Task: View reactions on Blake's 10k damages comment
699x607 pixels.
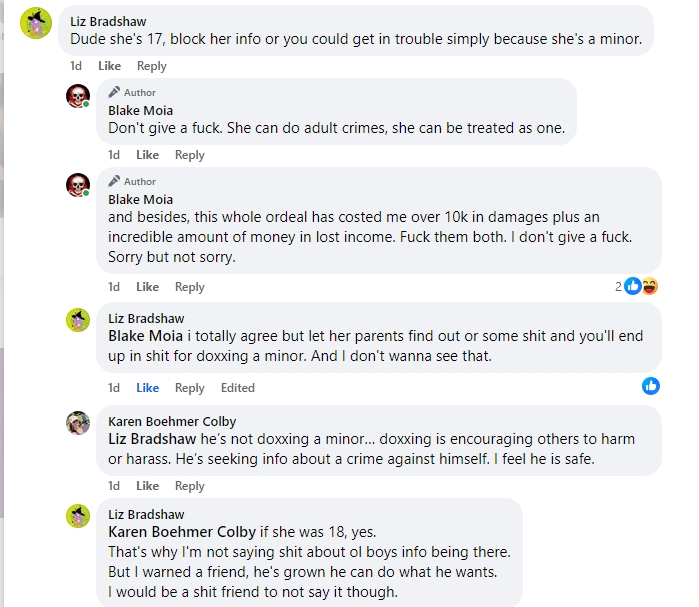Action: click(x=636, y=286)
